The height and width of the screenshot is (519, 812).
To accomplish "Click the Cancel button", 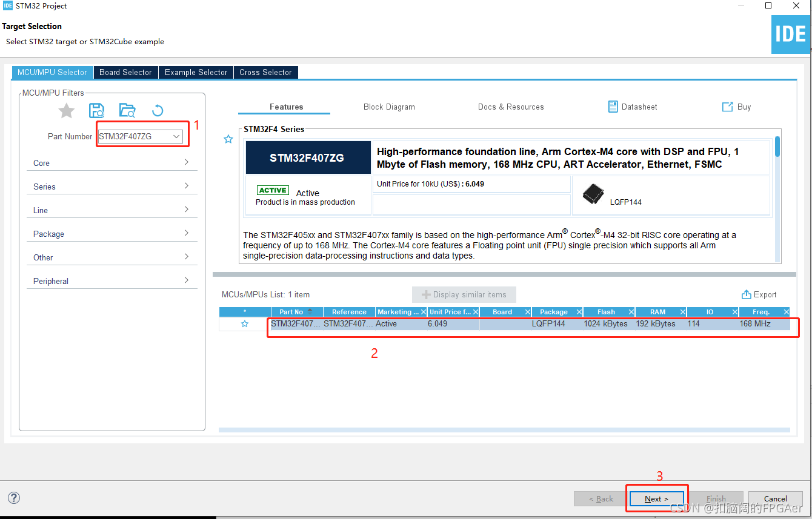I will (x=776, y=499).
